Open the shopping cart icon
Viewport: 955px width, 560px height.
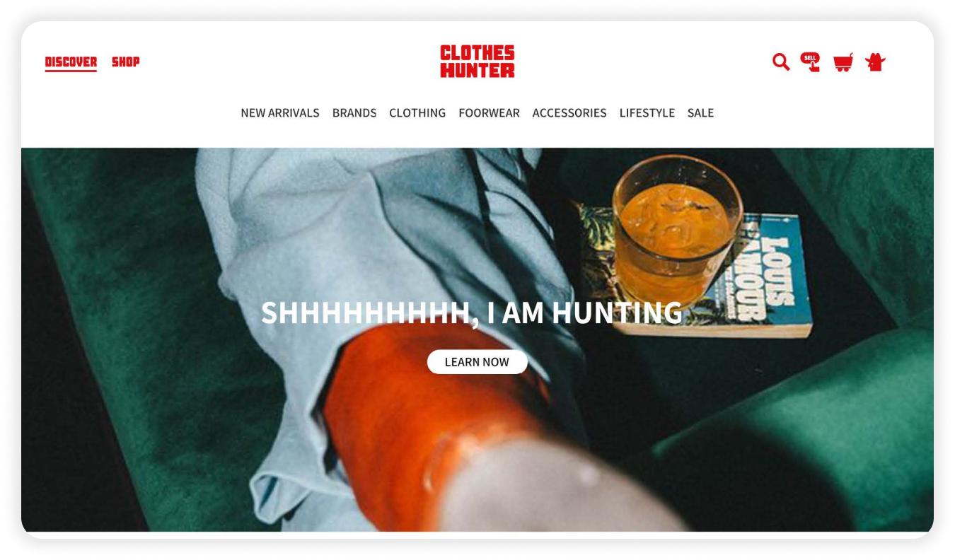(843, 62)
